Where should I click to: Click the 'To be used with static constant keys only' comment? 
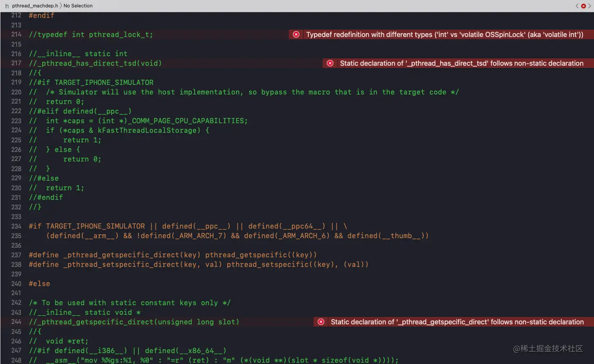[x=130, y=303]
